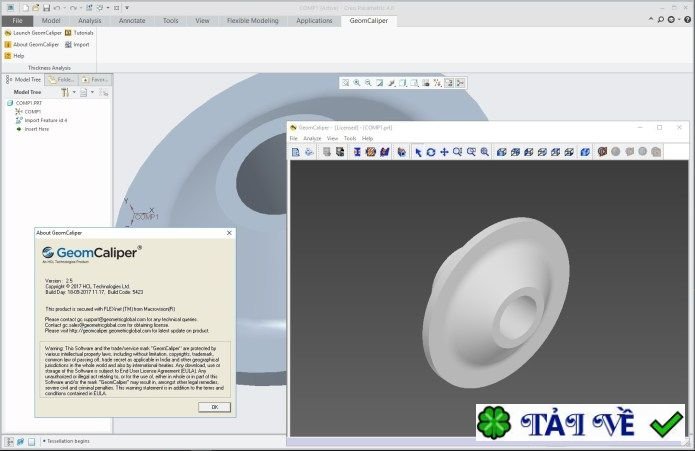Open the Analyze menu in GeomCaliper window
Screen dimensions: 695x451
point(312,138)
